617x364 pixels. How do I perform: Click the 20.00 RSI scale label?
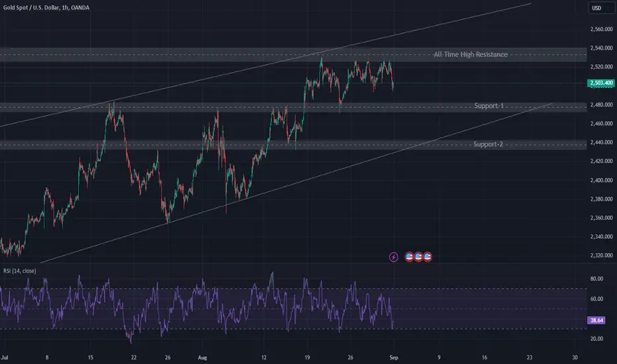point(596,338)
